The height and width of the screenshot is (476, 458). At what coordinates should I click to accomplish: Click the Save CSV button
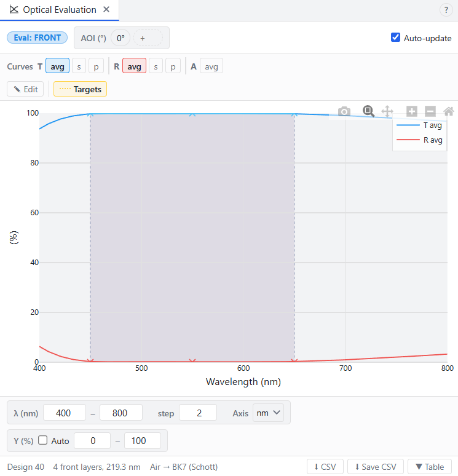tap(376, 467)
